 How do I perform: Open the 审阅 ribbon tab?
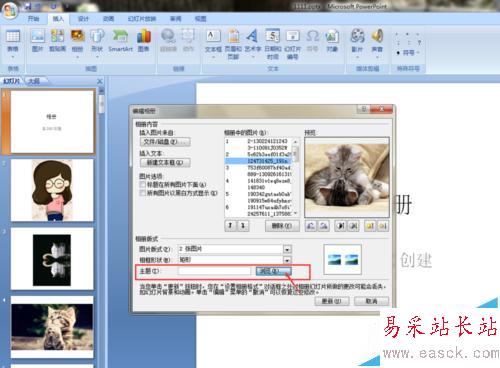click(176, 19)
